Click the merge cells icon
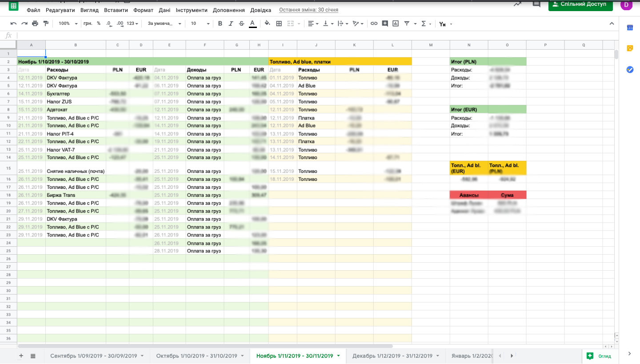This screenshot has width=640, height=364. coord(290,24)
